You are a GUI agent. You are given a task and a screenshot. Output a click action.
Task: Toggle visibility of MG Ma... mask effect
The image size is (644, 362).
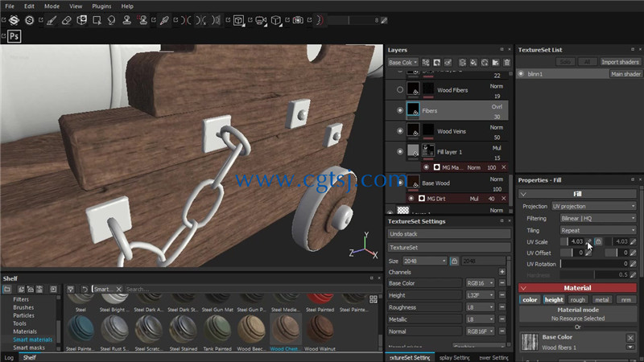[427, 167]
